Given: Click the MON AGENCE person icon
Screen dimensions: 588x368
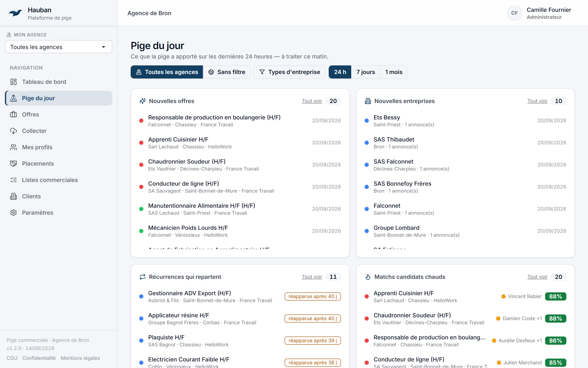Looking at the screenshot, I should [x=9, y=35].
